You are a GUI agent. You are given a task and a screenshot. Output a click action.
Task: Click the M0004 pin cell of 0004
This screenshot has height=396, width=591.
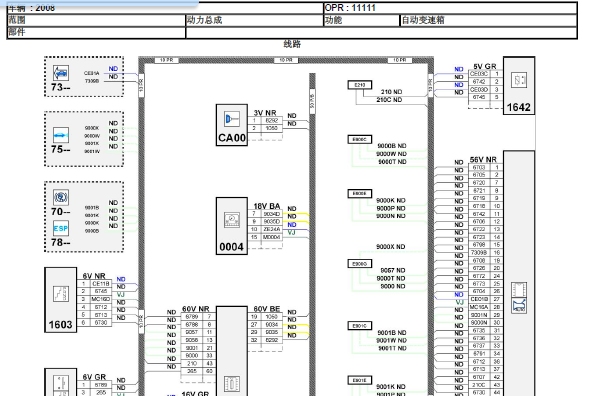(271, 237)
